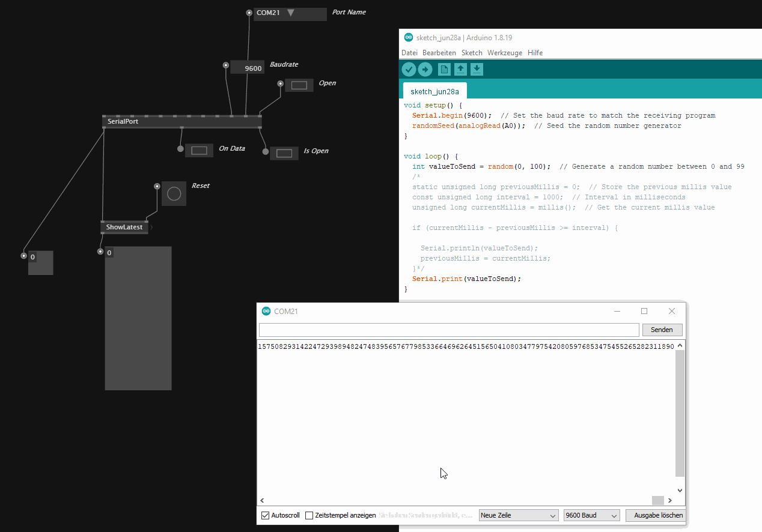The height and width of the screenshot is (532, 762).
Task: Click the Arduino Verify checkmark button
Action: pos(409,70)
